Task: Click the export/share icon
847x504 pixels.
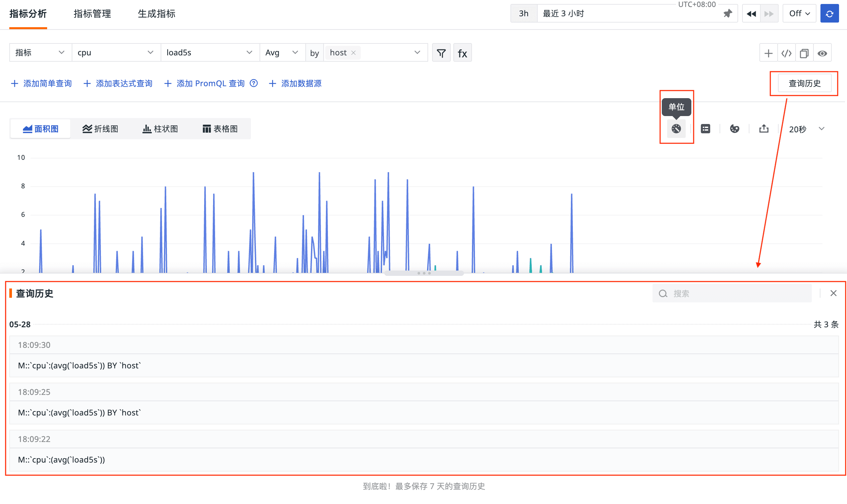Action: (x=764, y=129)
